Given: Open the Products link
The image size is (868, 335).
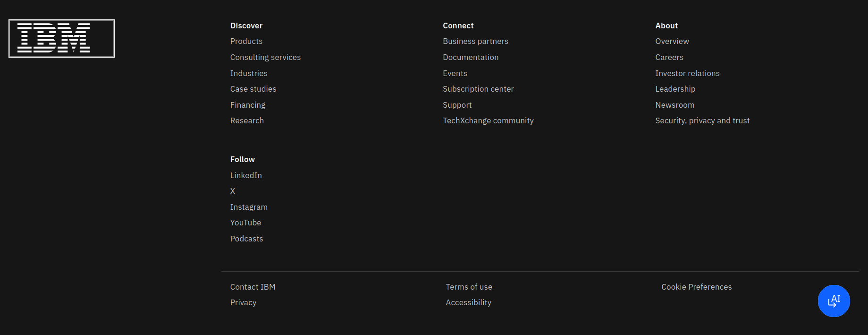Looking at the screenshot, I should [x=246, y=41].
